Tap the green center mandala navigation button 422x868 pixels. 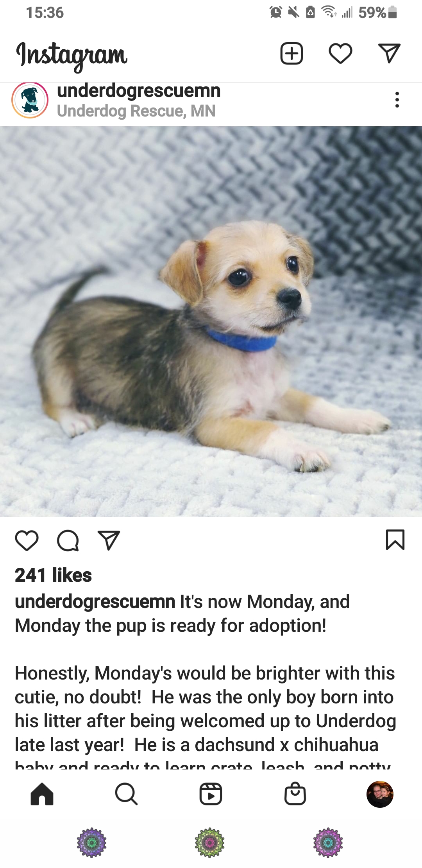coord(210,843)
